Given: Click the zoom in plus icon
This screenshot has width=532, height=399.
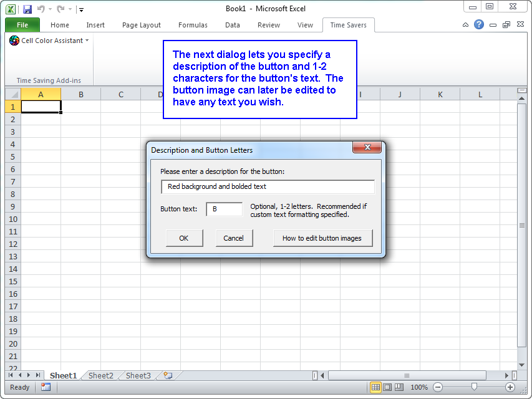Looking at the screenshot, I should point(510,387).
